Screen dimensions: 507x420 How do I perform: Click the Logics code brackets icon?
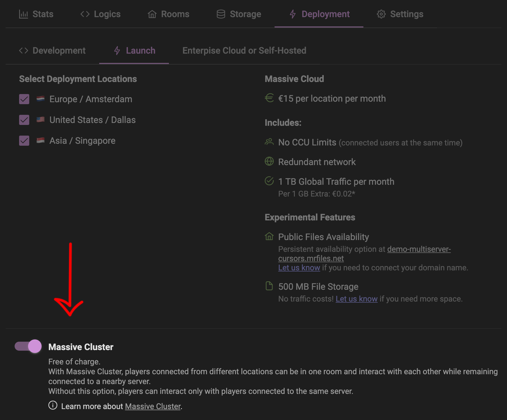85,14
